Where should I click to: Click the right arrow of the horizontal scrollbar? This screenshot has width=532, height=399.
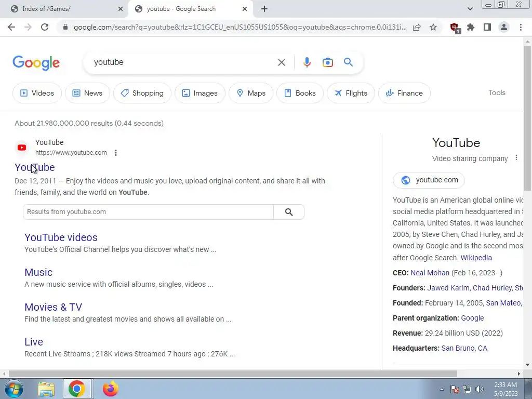pyautogui.click(x=519, y=374)
